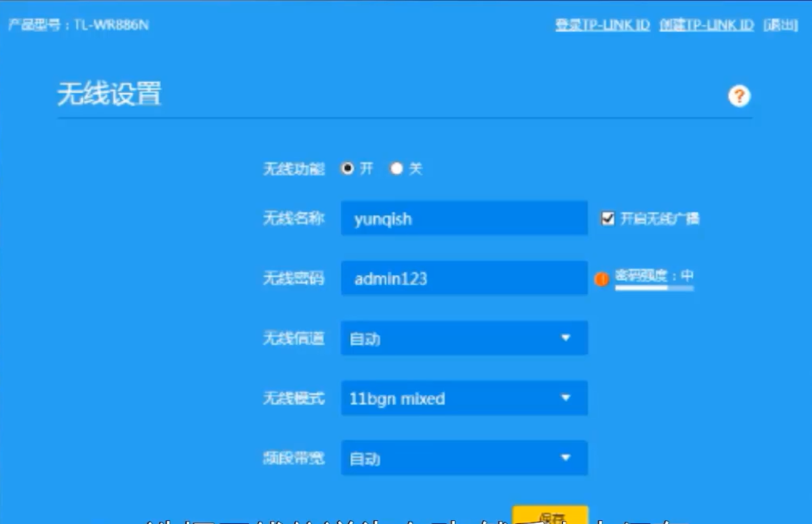
Task: Click the 登录TP-LINK ID link
Action: click(x=602, y=25)
